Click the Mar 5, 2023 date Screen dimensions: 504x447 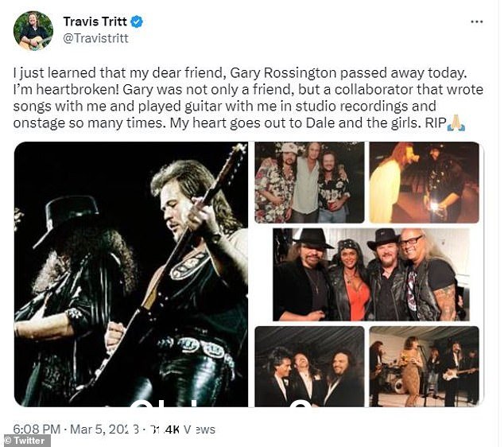click(x=104, y=429)
